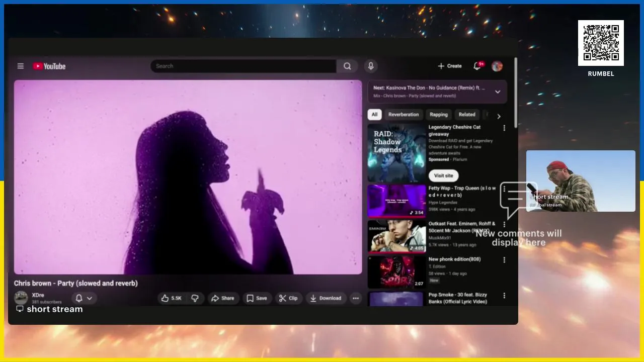Click the RUMBEL QR code
This screenshot has width=644, height=362.
[x=601, y=43]
